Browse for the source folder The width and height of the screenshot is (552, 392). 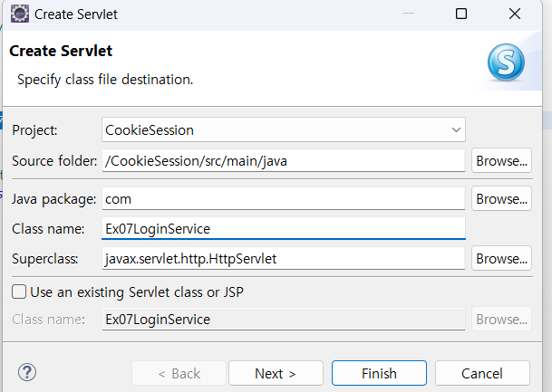point(501,161)
